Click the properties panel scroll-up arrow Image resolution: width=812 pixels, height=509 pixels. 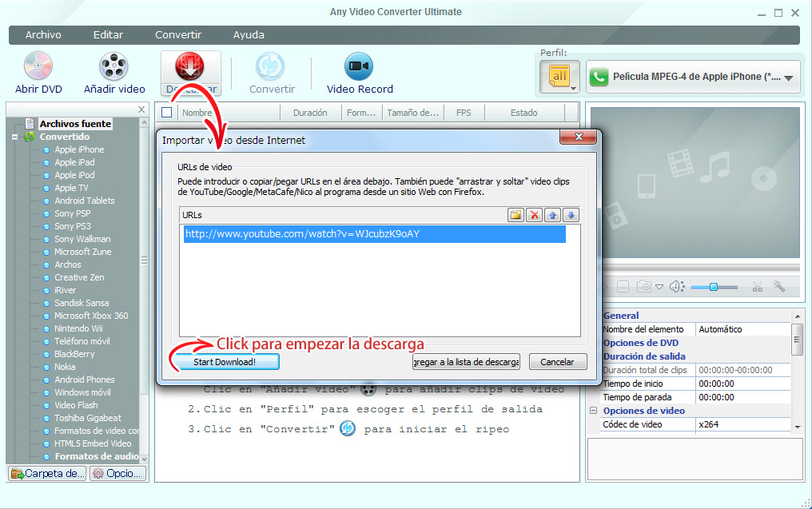(x=798, y=316)
